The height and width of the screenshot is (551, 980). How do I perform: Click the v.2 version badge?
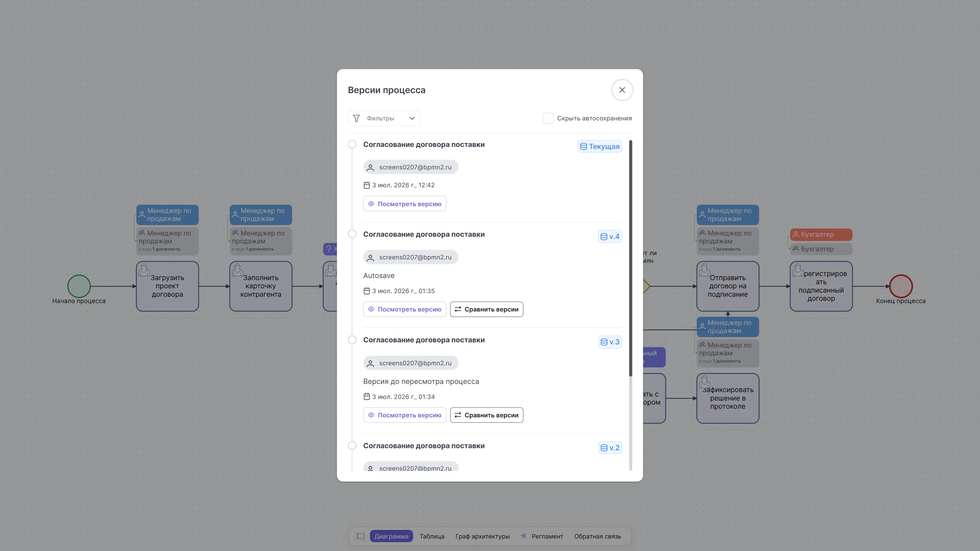click(610, 448)
